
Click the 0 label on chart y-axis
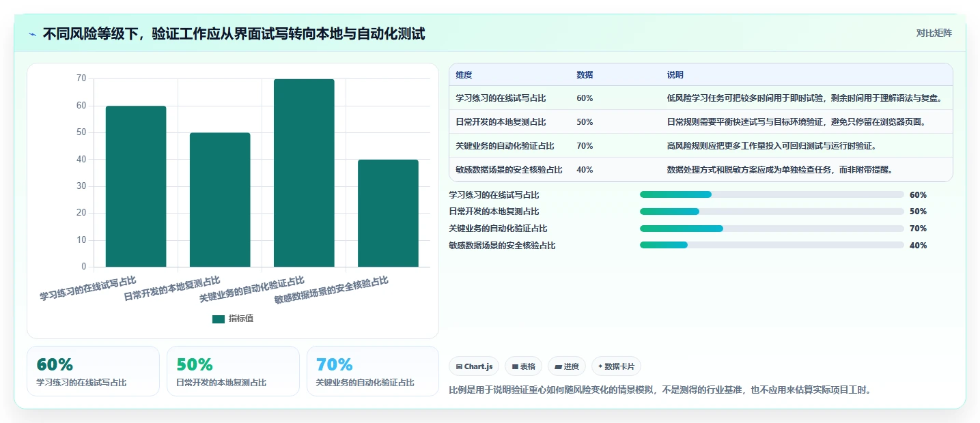[84, 267]
